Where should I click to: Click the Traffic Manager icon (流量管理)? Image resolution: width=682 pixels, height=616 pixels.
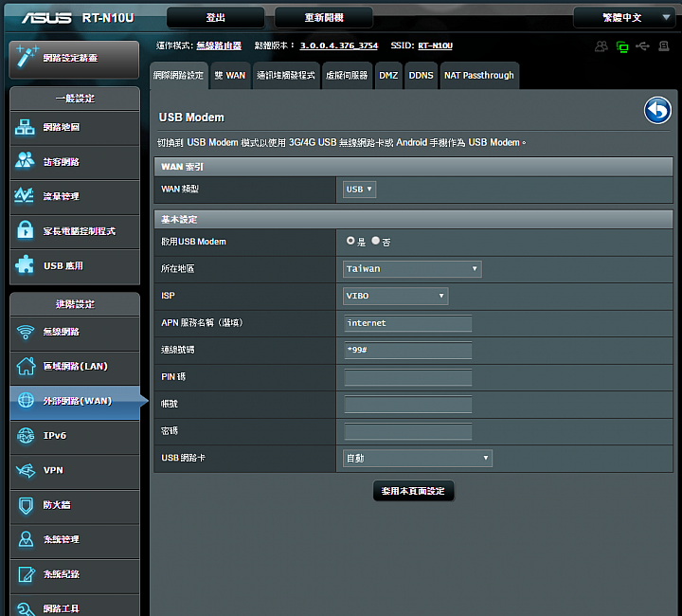(x=24, y=195)
